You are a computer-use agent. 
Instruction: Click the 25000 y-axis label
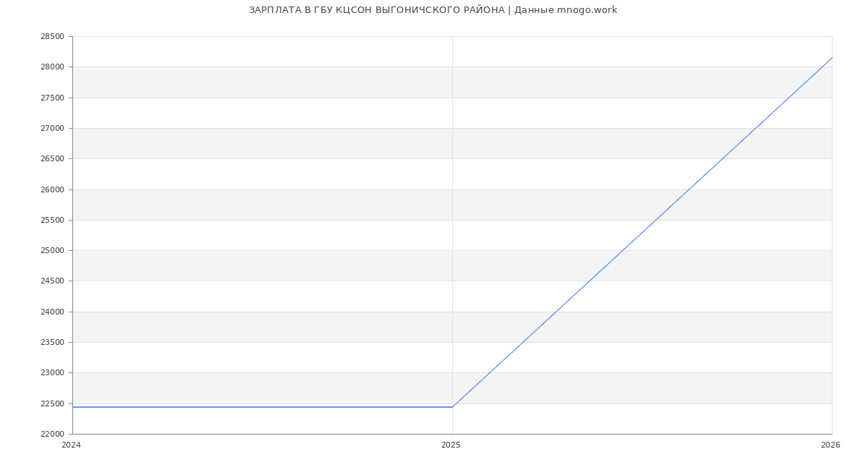coord(52,251)
